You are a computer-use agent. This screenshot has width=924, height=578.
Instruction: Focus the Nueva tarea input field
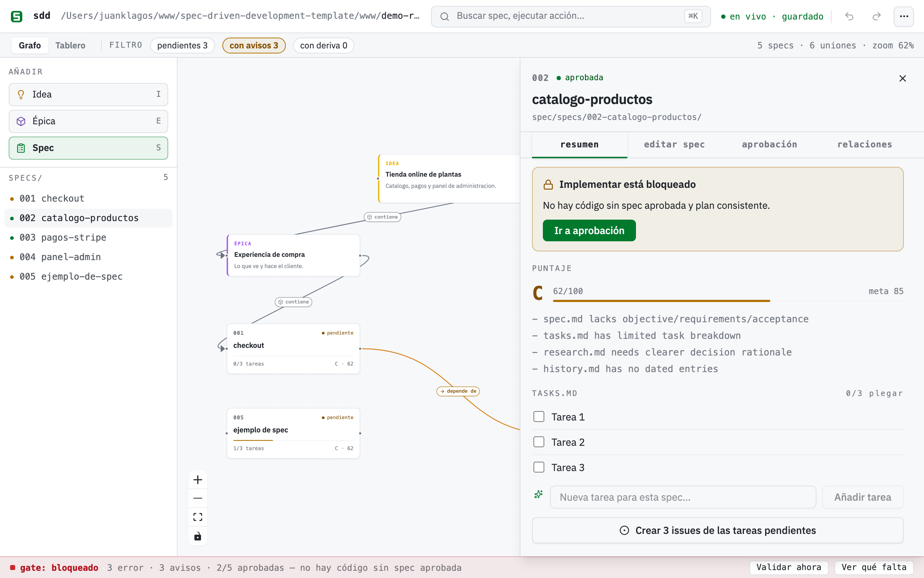[x=683, y=497]
